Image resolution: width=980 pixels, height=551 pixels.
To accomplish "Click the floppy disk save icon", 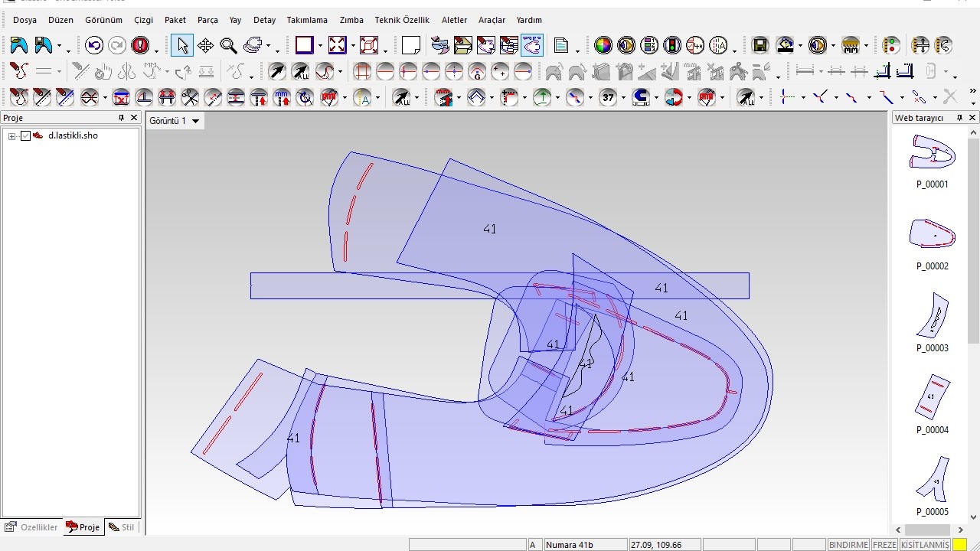I will coord(759,46).
